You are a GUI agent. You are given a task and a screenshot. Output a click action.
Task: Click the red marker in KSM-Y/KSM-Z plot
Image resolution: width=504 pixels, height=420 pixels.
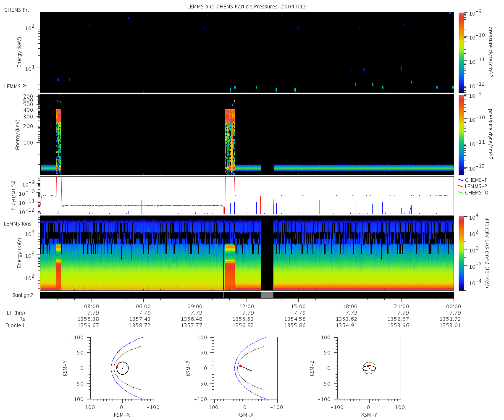tap(368, 366)
